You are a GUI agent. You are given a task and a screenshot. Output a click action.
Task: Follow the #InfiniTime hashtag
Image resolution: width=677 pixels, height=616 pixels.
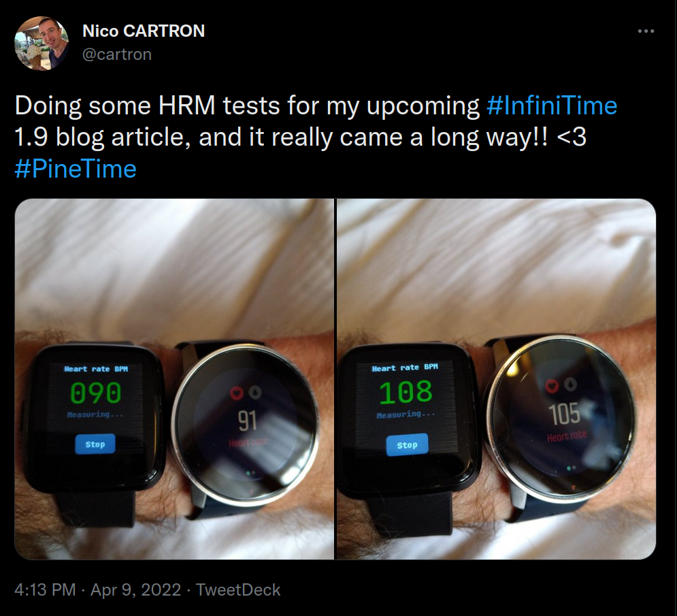point(552,106)
